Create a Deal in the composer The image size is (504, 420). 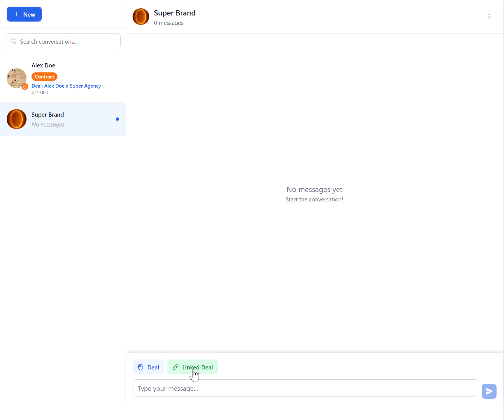click(x=148, y=367)
